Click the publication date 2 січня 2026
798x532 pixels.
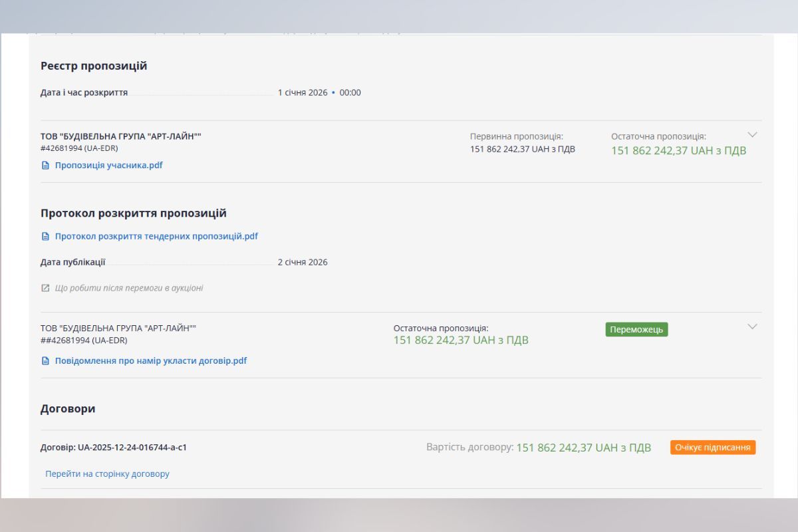[303, 262]
